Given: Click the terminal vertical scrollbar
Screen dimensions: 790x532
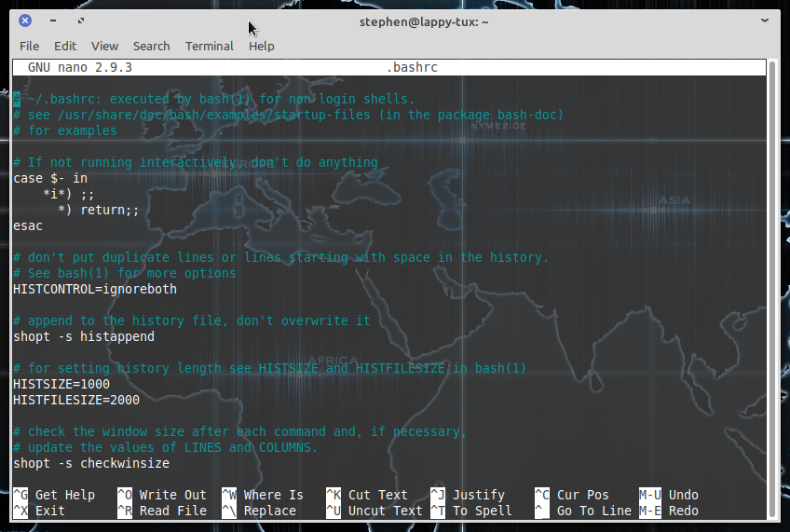Looking at the screenshot, I should (772, 289).
